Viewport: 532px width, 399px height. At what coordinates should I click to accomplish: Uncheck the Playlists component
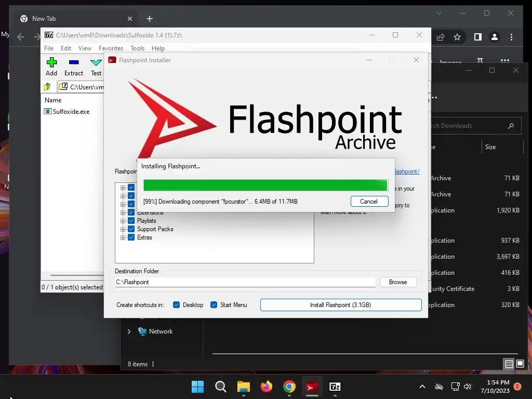pyautogui.click(x=131, y=221)
